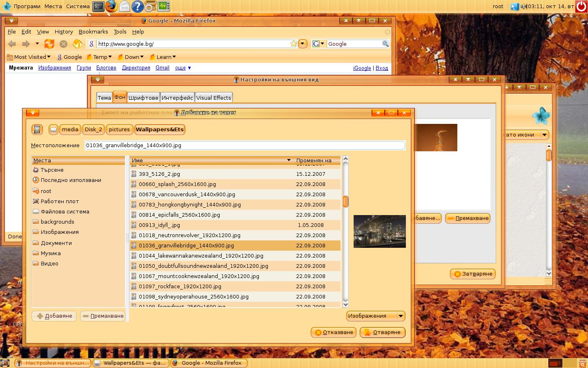Switch to Wallpapers&Ets taskbar window
This screenshot has height=368, width=588.
(131, 363)
